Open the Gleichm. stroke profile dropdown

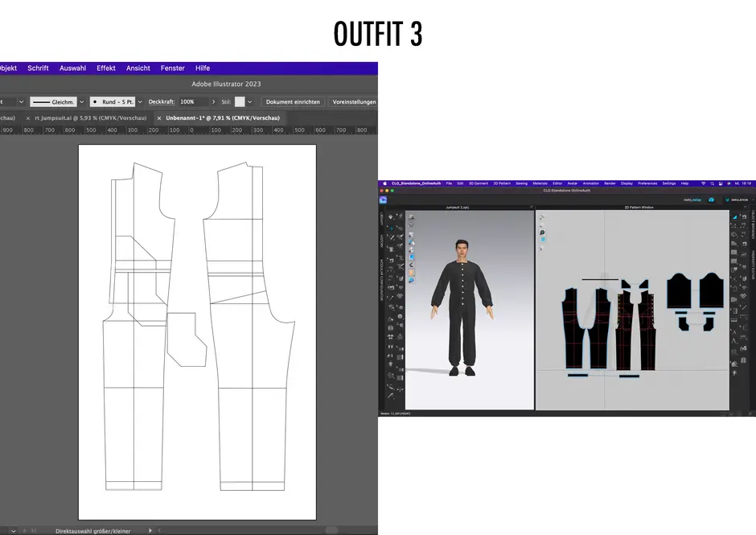pyautogui.click(x=81, y=102)
